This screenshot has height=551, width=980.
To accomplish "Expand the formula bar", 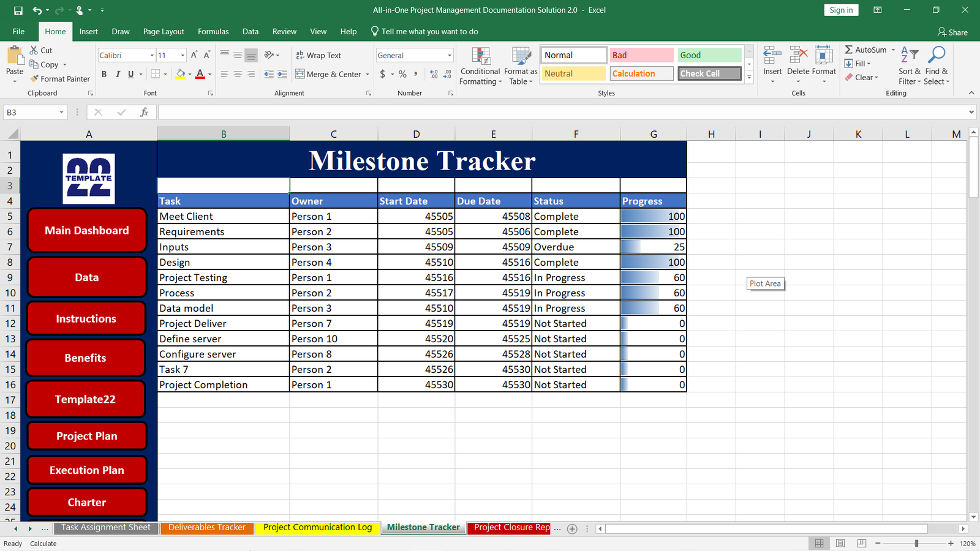I will click(971, 112).
